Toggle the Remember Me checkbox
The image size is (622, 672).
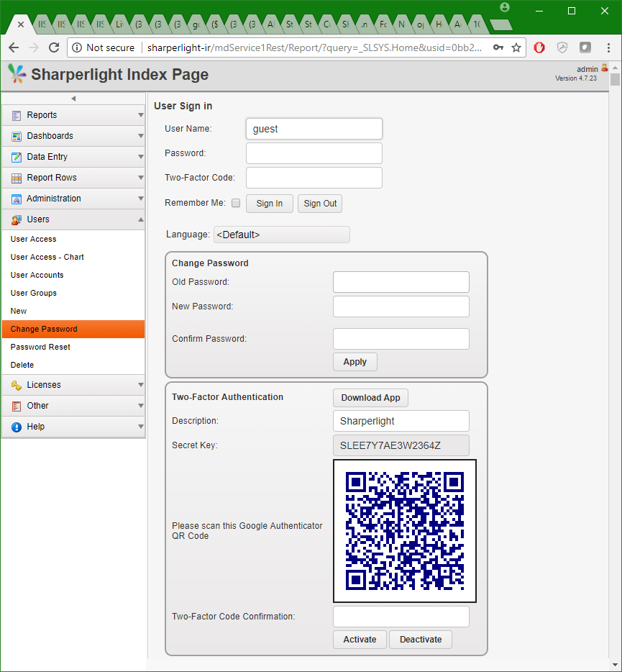(236, 203)
